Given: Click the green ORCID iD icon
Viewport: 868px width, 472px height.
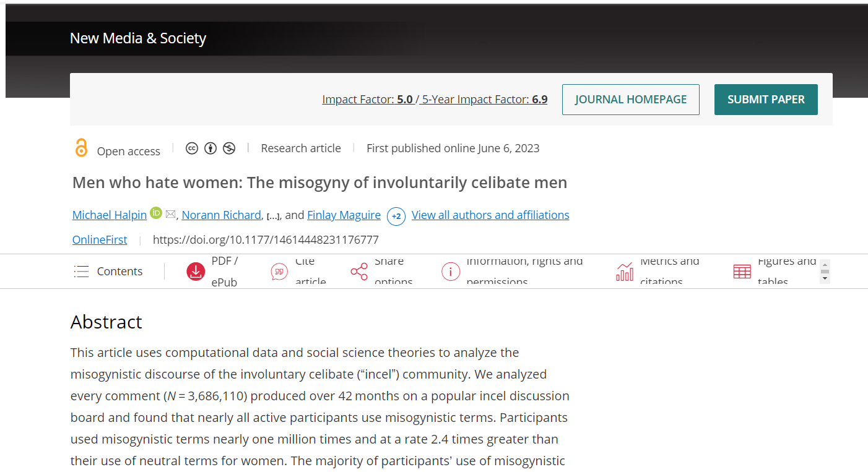Looking at the screenshot, I should point(156,213).
